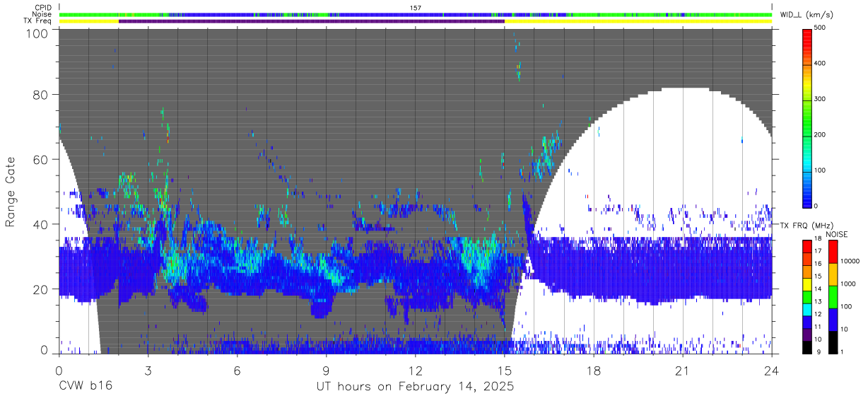Click the green segment of noise colorbar

[833, 296]
